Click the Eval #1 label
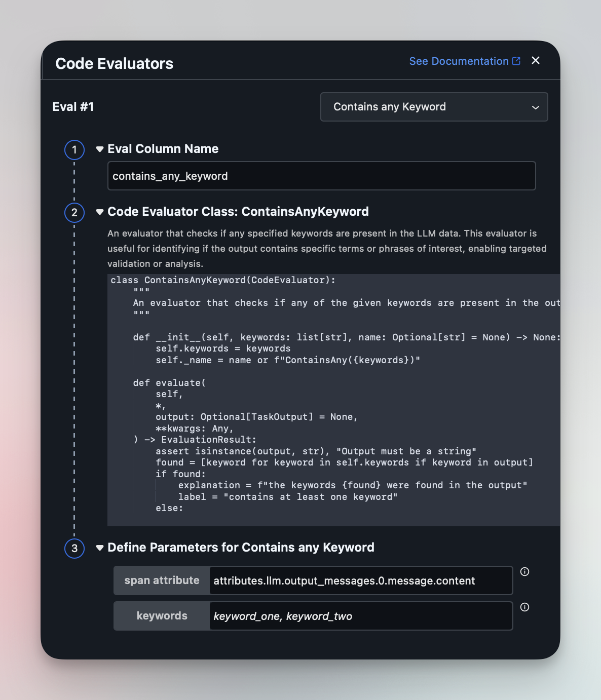The height and width of the screenshot is (700, 601). pyautogui.click(x=73, y=107)
